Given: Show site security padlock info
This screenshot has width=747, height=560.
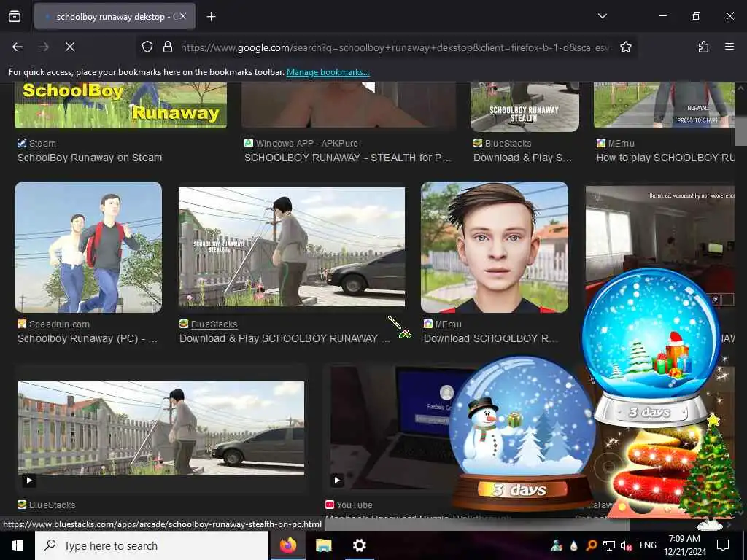Looking at the screenshot, I should click(167, 47).
